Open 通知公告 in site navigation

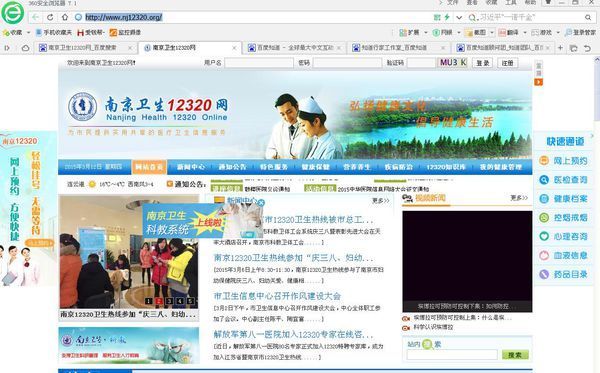pyautogui.click(x=232, y=167)
